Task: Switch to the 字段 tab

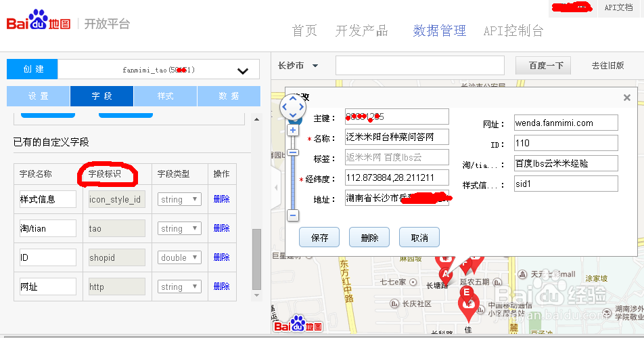Action: (101, 96)
